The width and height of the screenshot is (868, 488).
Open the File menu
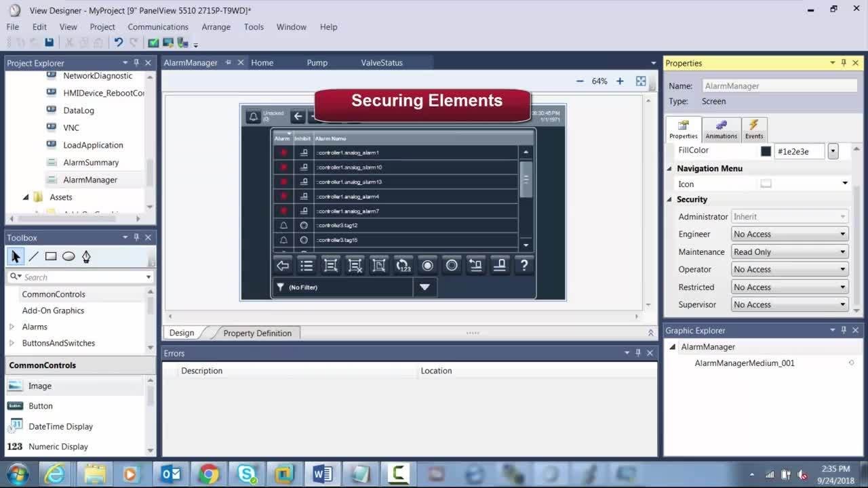13,26
